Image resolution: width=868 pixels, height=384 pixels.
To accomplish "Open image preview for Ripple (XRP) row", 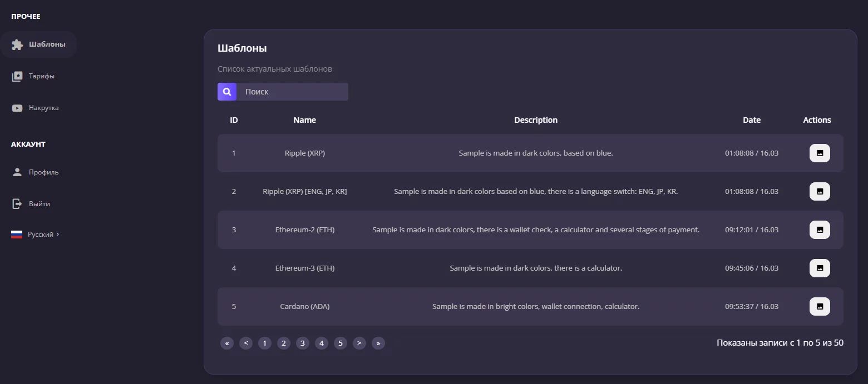I will tap(819, 153).
